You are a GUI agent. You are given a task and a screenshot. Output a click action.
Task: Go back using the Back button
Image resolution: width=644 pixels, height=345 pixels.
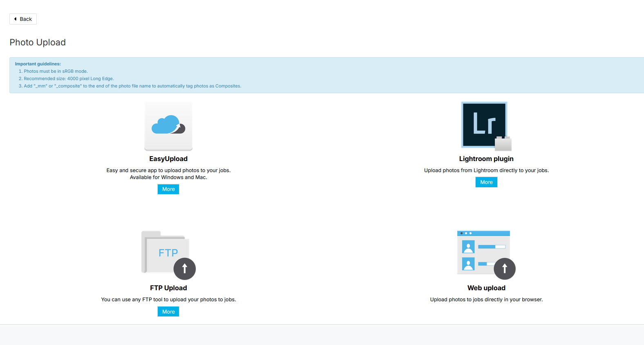pyautogui.click(x=23, y=19)
